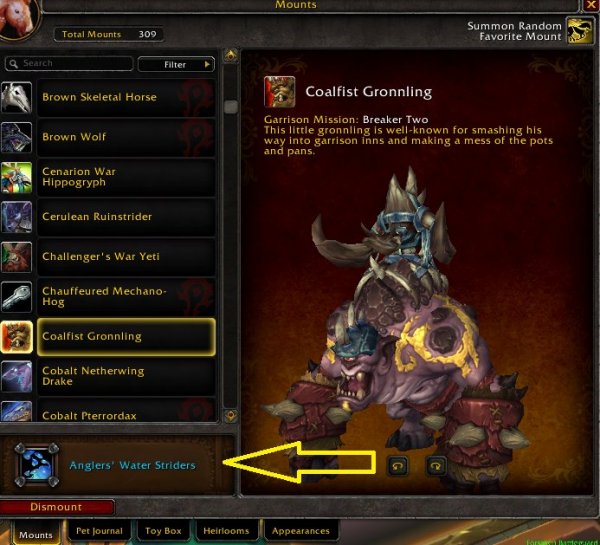Click the Summon Random Favorite Mount icon
This screenshot has width=600, height=545.
[x=579, y=30]
